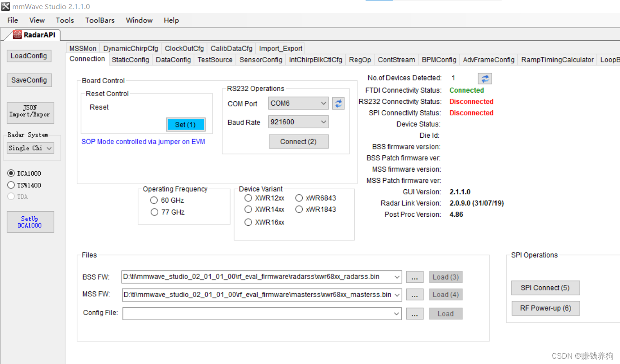The width and height of the screenshot is (620, 364).
Task: Browse for a Config File
Action: coord(414,313)
